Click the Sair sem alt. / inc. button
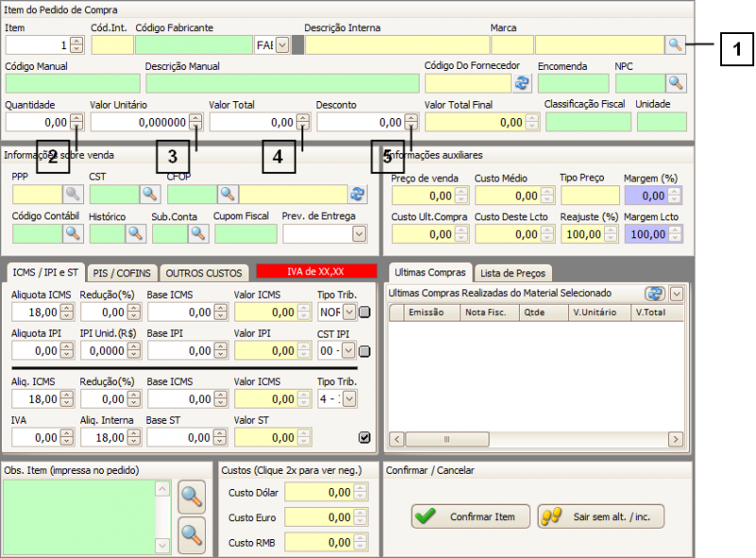This screenshot has height=558, width=756. click(601, 516)
